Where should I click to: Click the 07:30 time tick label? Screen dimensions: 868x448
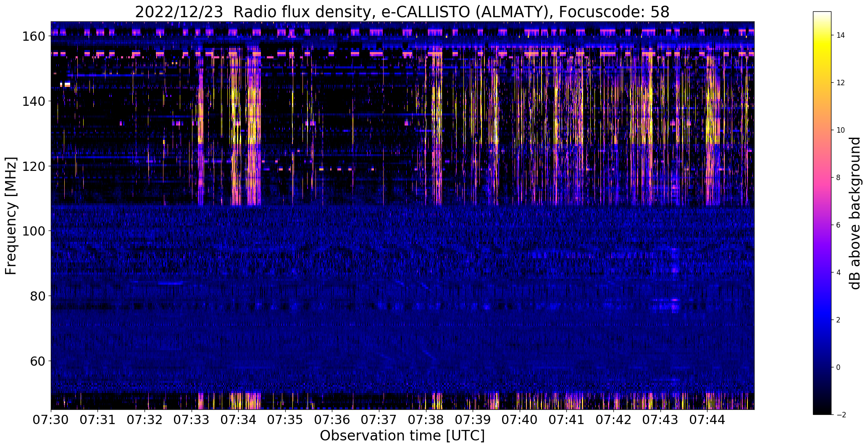tap(51, 419)
